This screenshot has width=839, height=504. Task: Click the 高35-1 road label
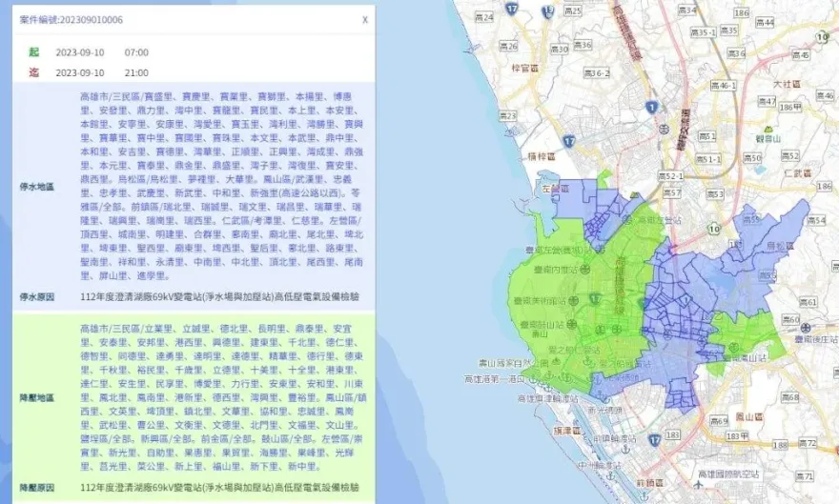pos(703,32)
